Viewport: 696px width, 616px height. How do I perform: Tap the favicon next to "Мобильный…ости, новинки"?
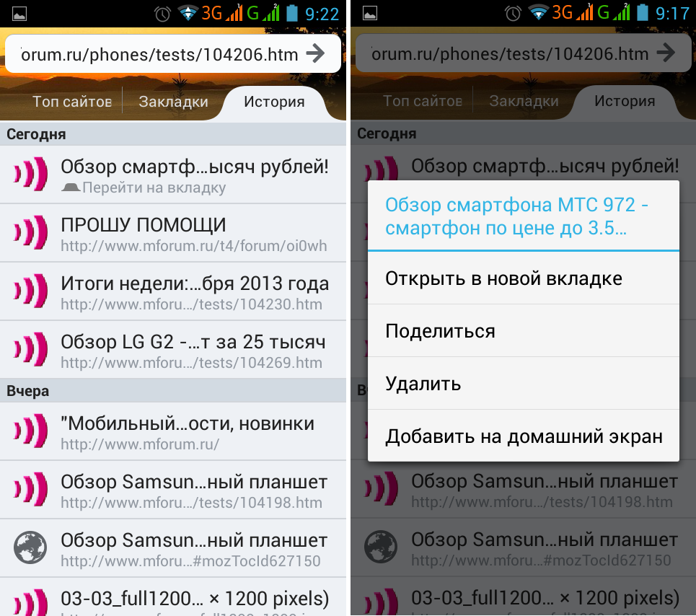point(30,431)
